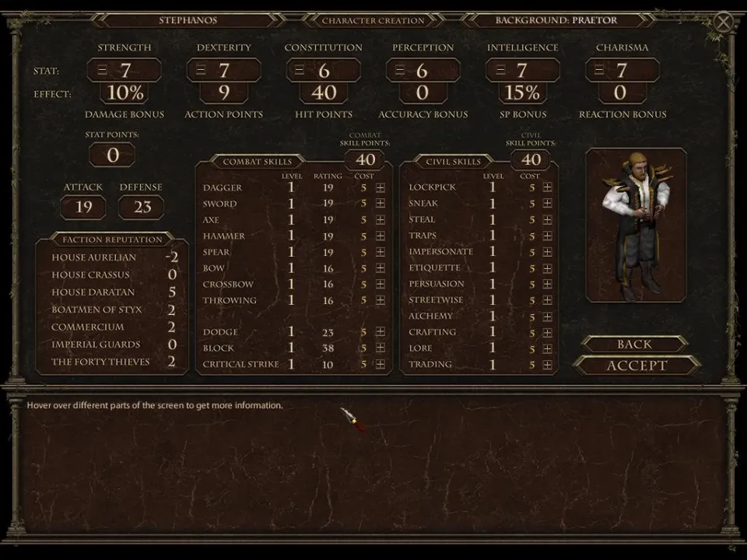
Task: Add a point to Crossbow skill
Action: [x=381, y=285]
